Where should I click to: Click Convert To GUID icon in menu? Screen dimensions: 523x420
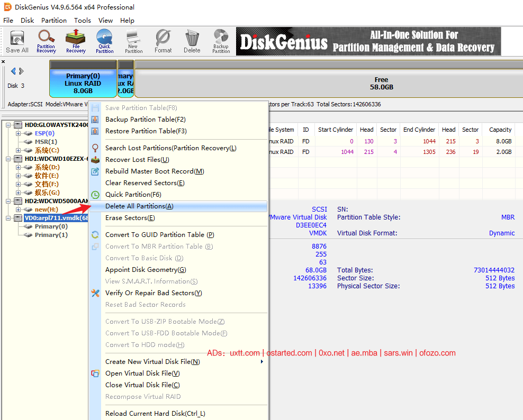click(95, 235)
